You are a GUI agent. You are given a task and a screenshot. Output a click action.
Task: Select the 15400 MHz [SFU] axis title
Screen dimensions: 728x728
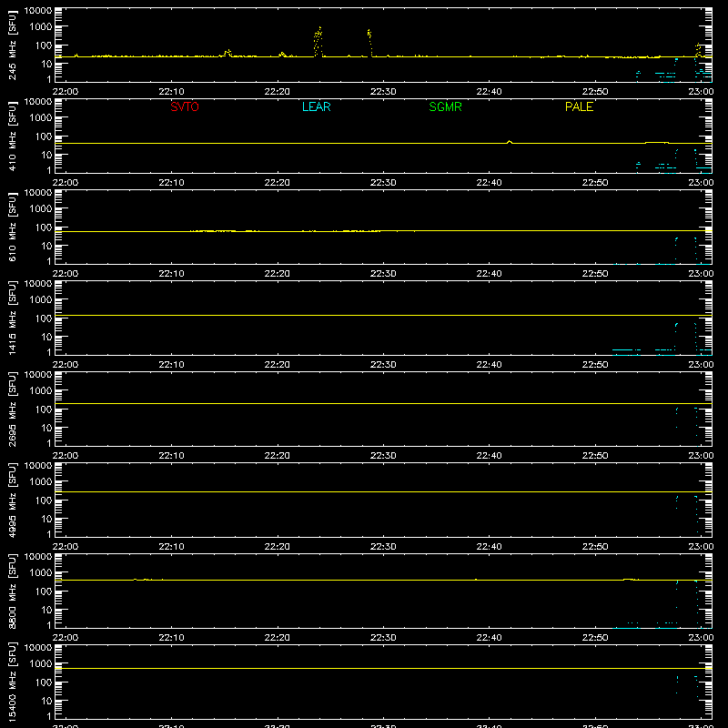pyautogui.click(x=12, y=682)
